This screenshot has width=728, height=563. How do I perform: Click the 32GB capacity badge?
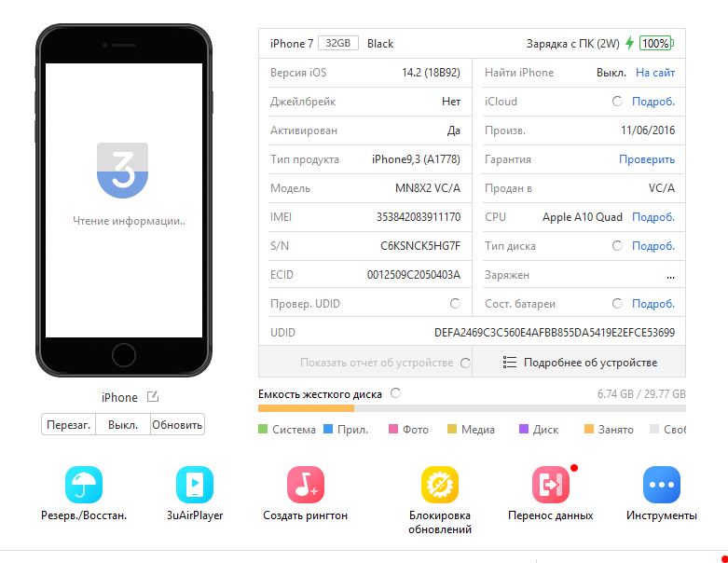pos(338,43)
